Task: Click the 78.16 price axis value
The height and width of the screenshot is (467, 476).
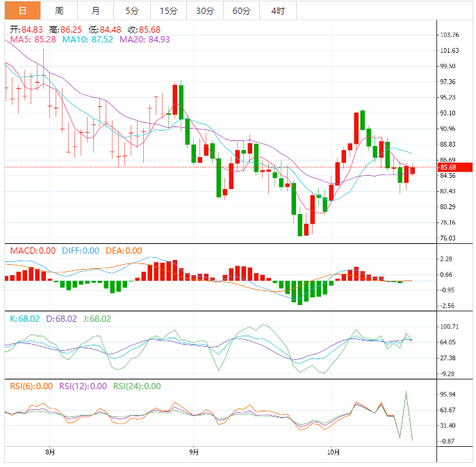Action: [x=448, y=222]
